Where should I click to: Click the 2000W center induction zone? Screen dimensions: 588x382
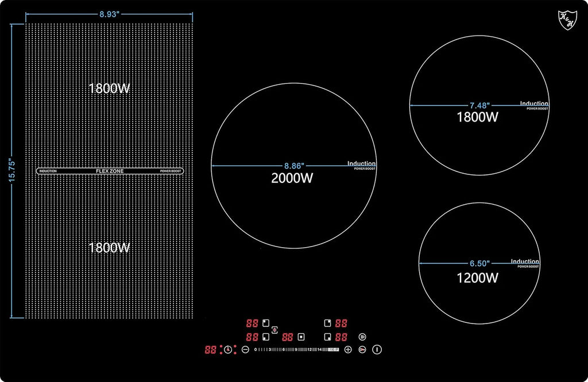[293, 166]
